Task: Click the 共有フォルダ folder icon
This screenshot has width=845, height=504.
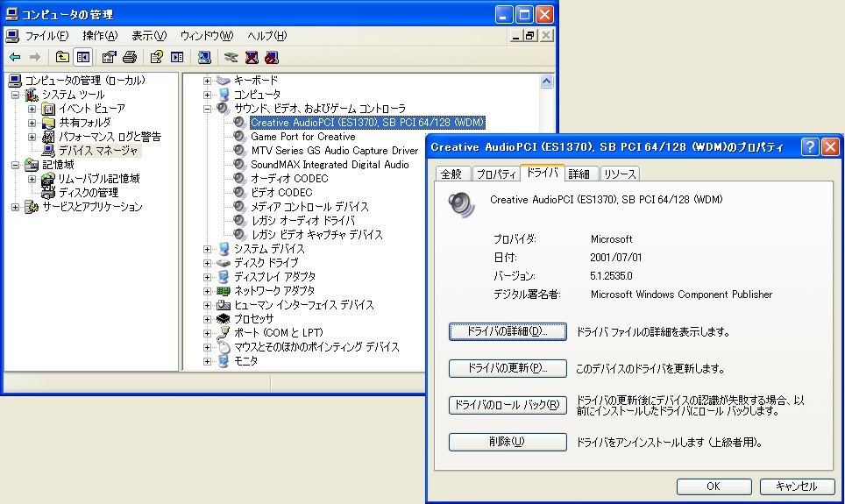Action: (48, 123)
